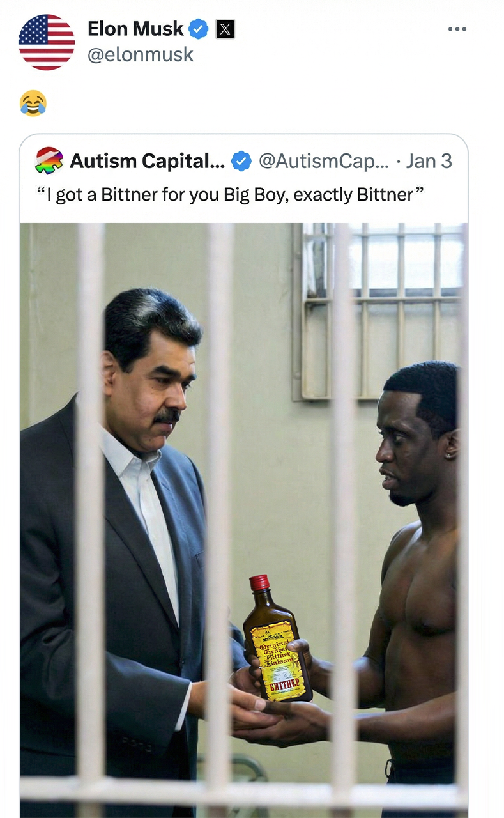Open the Autism Capital account name
Image resolution: width=504 pixels, height=818 pixels.
click(x=147, y=161)
